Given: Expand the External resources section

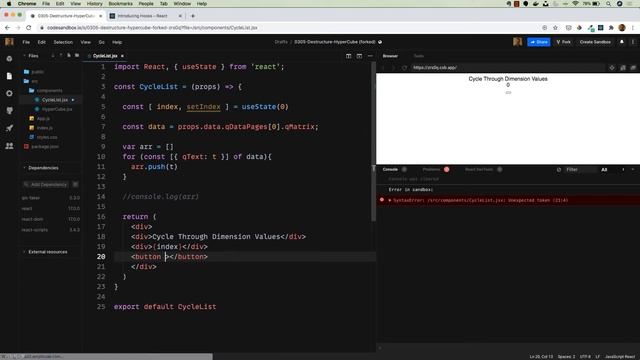Looking at the screenshot, I should pyautogui.click(x=45, y=252).
